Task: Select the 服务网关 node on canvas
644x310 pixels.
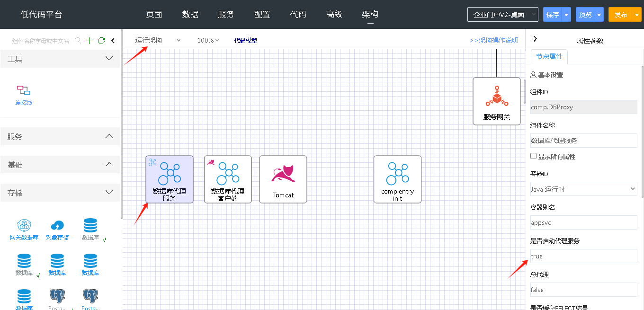Action: (x=496, y=101)
